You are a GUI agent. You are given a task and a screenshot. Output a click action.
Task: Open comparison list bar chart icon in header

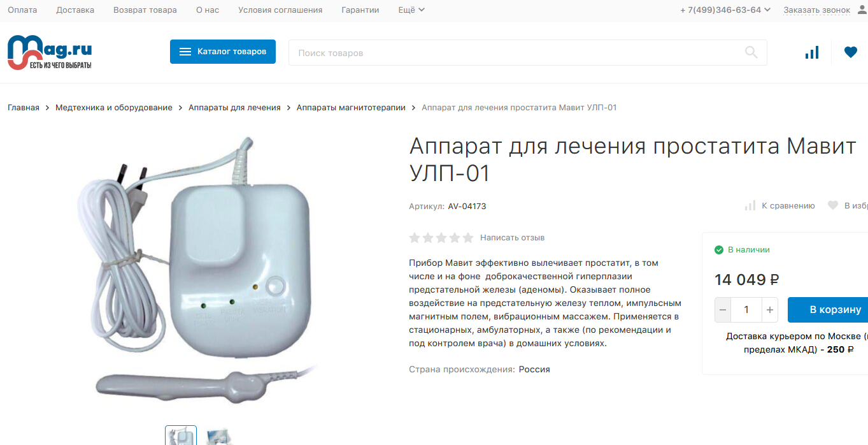(x=812, y=52)
